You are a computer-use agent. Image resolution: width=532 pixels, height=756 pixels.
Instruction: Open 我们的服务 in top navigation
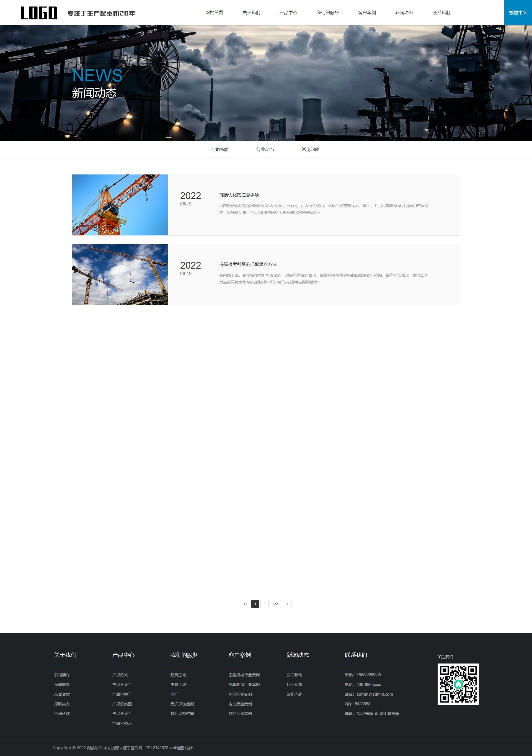(x=327, y=12)
